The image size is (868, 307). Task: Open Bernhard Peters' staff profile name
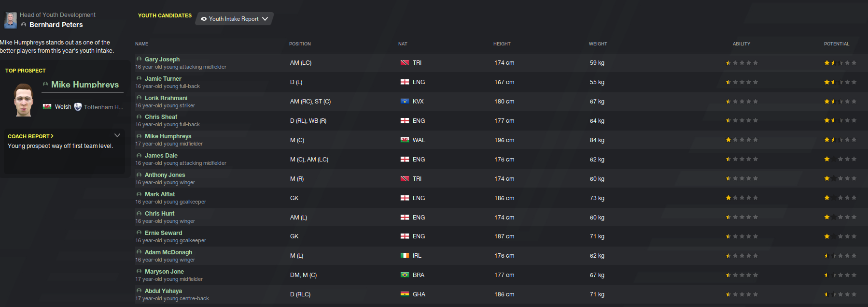click(x=56, y=25)
